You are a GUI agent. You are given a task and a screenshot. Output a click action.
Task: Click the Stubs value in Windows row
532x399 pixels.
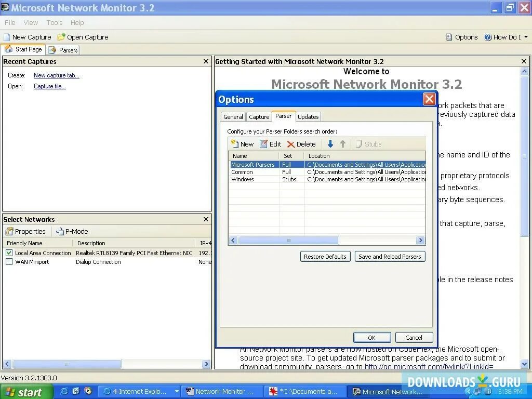pos(289,179)
